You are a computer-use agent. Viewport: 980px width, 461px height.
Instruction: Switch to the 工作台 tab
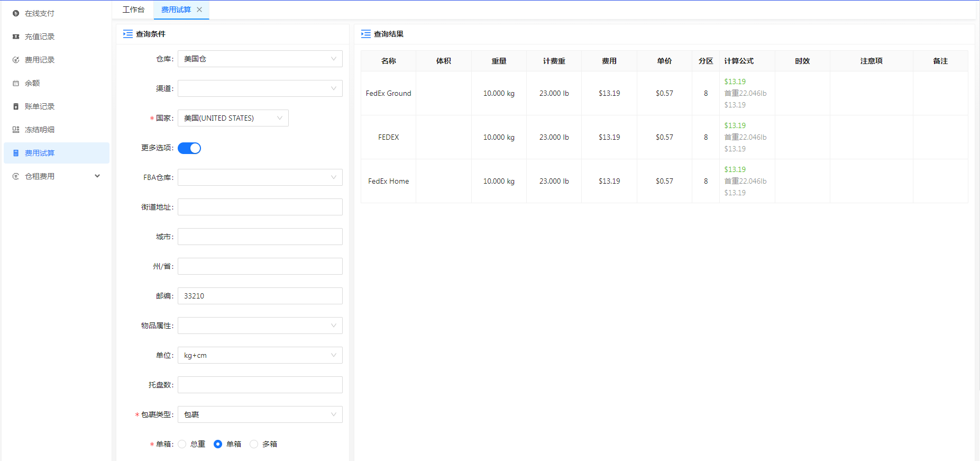coord(133,10)
